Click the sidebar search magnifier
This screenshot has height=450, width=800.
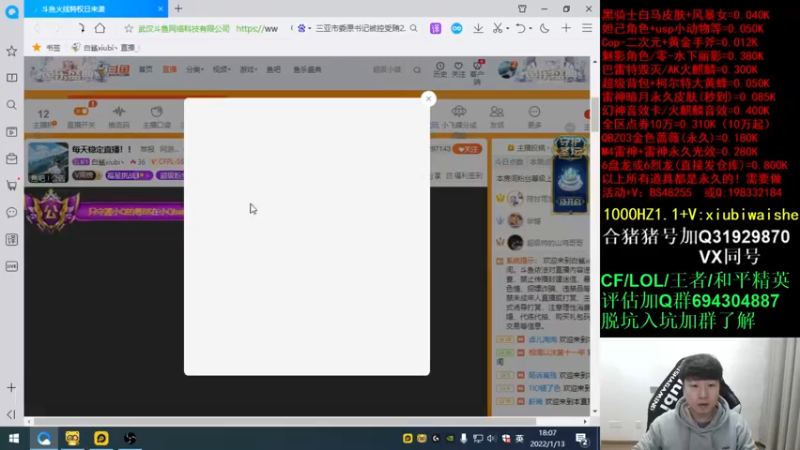[11, 105]
